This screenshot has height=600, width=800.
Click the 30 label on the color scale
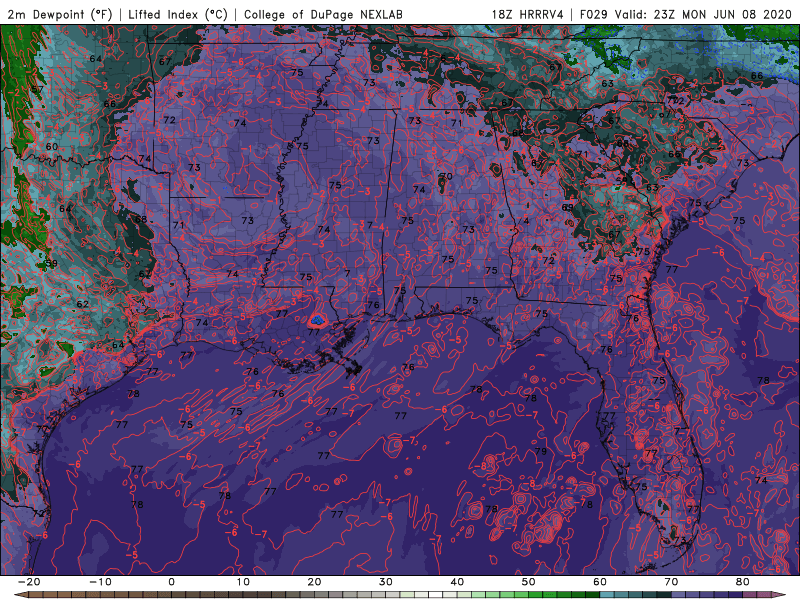coord(386,582)
